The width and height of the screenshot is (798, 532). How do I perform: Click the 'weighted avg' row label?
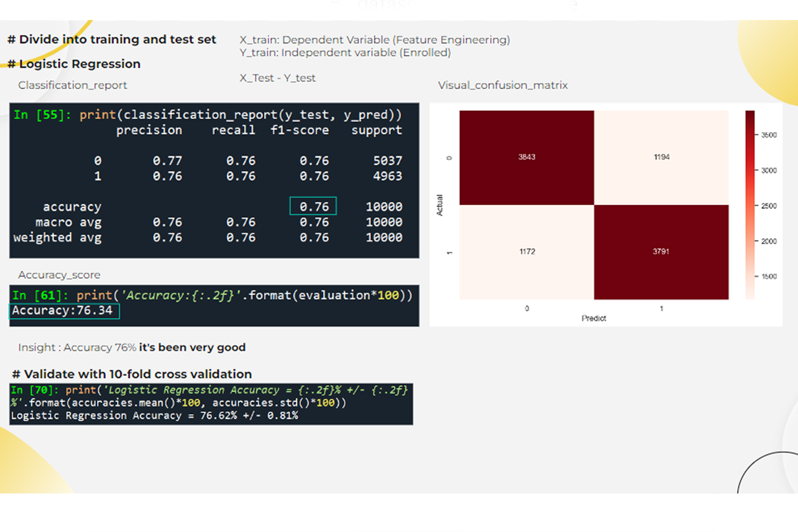[x=57, y=237]
